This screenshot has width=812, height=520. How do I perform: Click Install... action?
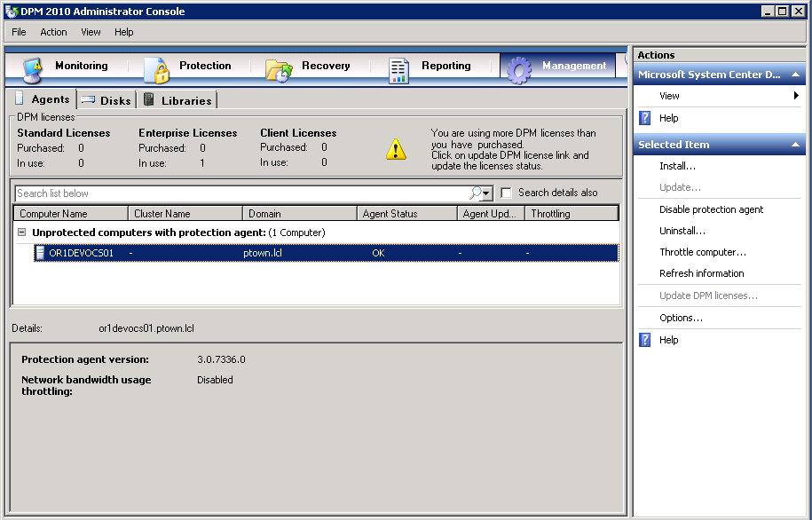tap(677, 166)
